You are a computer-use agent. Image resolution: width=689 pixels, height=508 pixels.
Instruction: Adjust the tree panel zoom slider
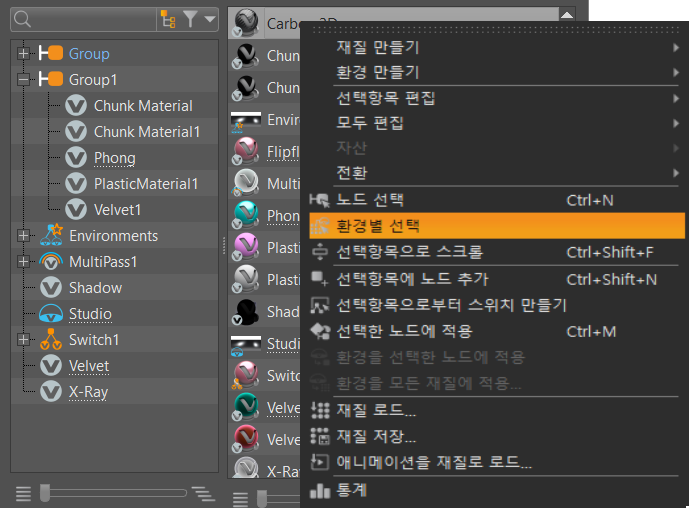(113, 493)
